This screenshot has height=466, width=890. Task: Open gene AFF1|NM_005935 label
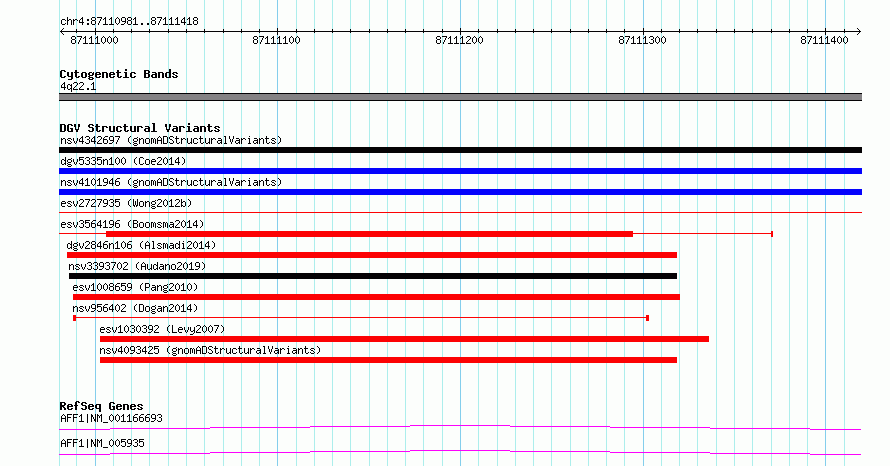[102, 443]
